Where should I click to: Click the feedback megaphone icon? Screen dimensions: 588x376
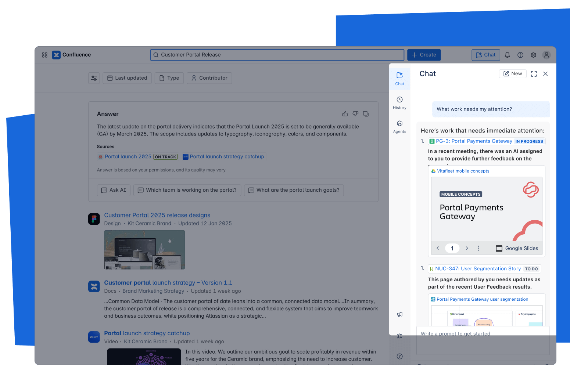(399, 314)
